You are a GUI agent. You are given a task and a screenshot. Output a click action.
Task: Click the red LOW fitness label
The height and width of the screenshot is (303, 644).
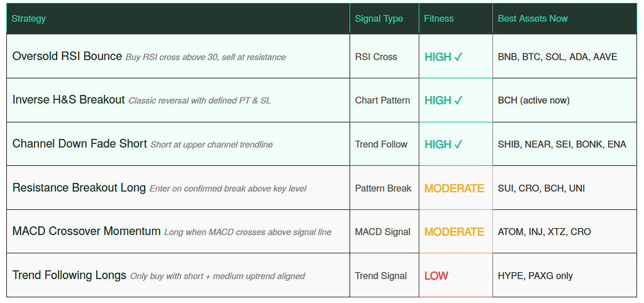pos(436,275)
